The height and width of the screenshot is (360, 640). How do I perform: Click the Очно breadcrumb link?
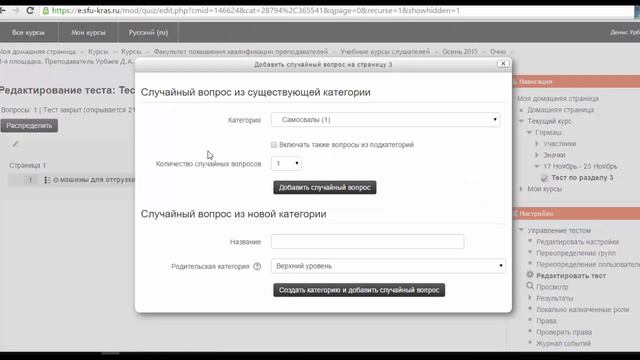pos(498,51)
